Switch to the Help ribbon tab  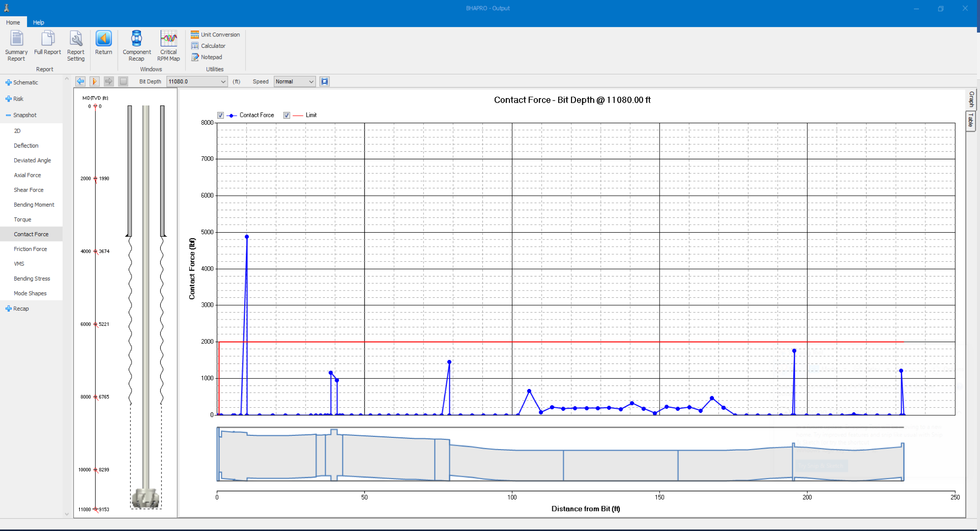pyautogui.click(x=38, y=23)
